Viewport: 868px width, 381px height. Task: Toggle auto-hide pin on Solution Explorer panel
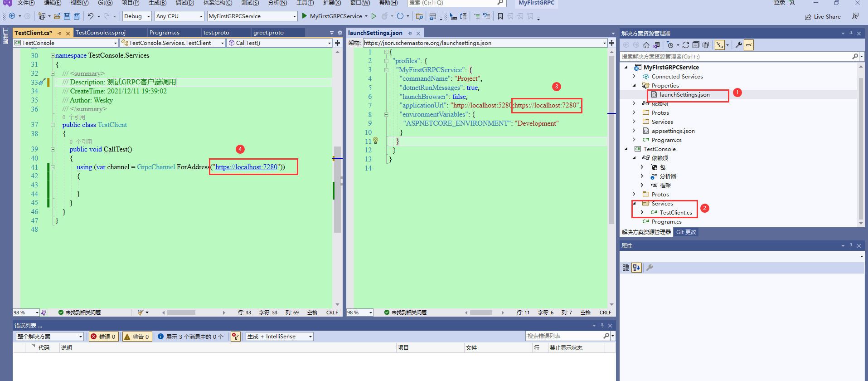[851, 33]
